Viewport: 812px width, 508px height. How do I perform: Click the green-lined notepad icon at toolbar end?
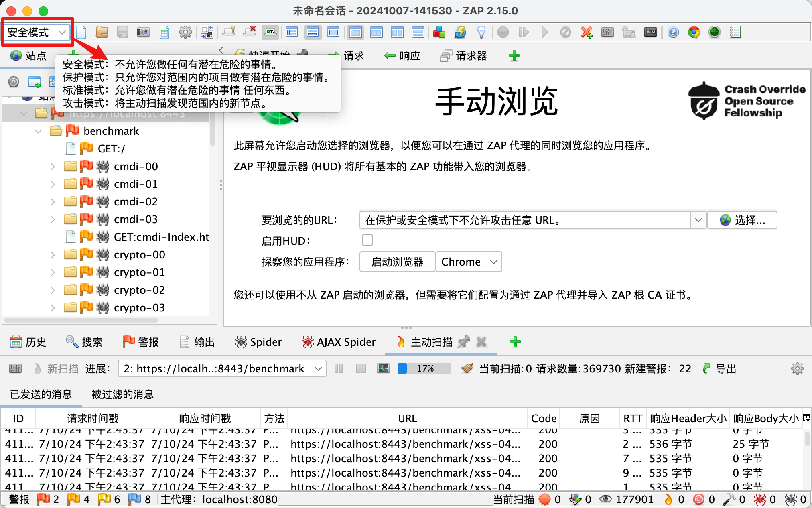click(x=735, y=32)
